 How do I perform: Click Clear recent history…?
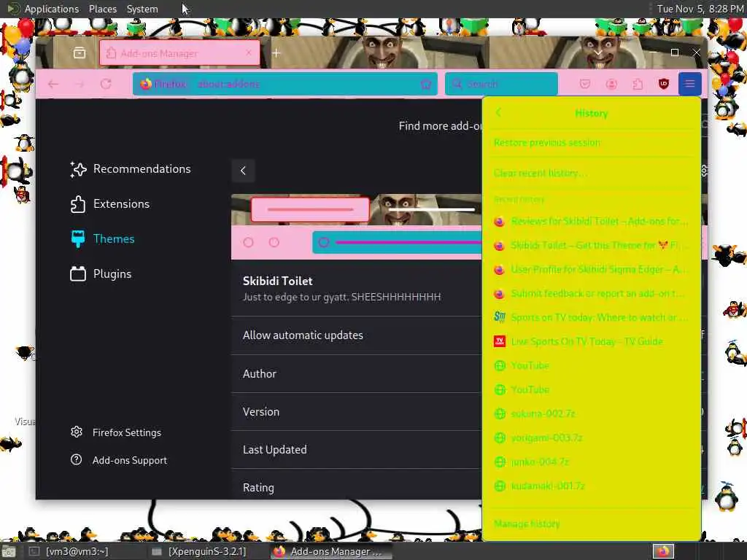pos(591,173)
